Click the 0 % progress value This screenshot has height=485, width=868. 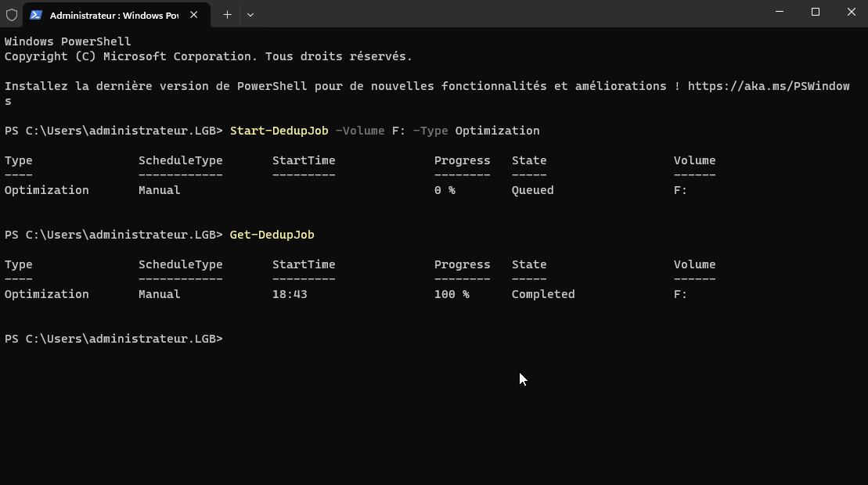[x=445, y=190]
